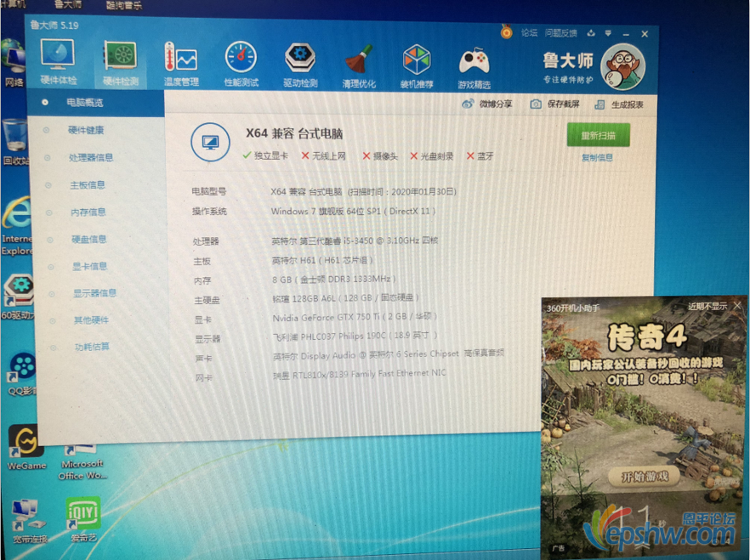
Task: Click the medal icon in title bar
Action: [506, 32]
